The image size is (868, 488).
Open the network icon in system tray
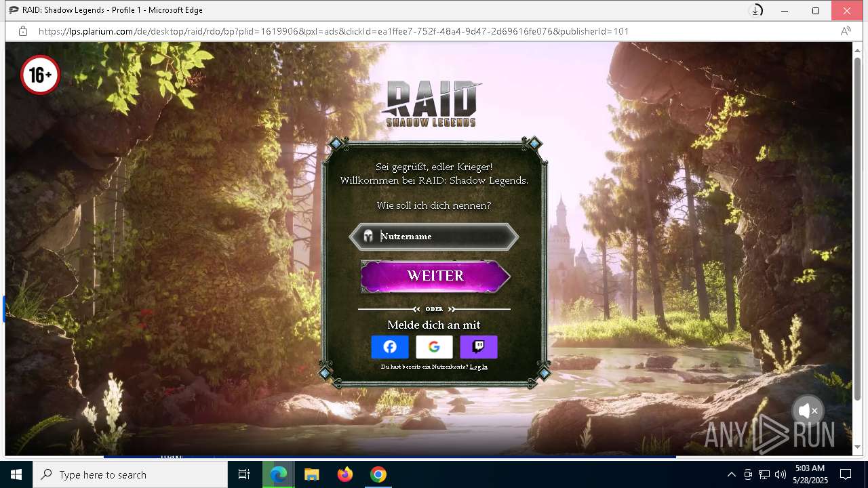pos(764,474)
